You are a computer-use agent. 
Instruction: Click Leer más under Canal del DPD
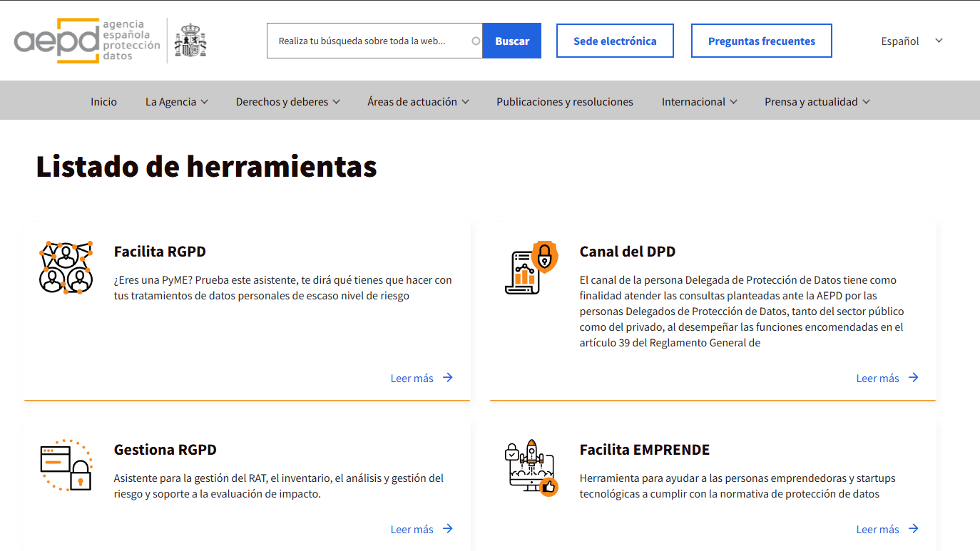pyautogui.click(x=877, y=379)
